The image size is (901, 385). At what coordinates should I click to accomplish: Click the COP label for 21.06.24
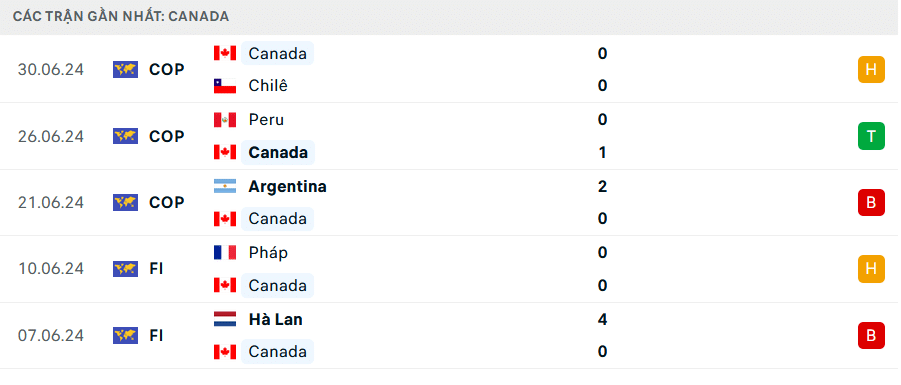[167, 203]
